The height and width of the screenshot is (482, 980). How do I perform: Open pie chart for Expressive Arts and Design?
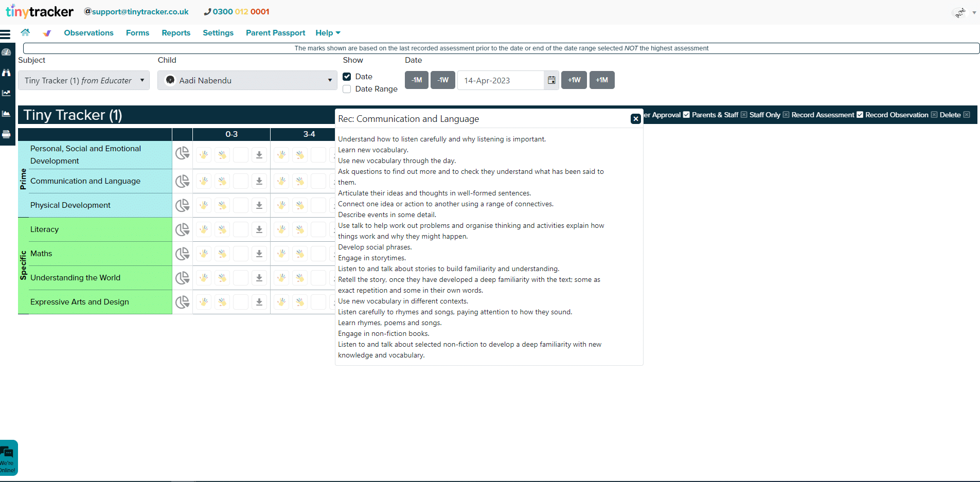pos(182,302)
